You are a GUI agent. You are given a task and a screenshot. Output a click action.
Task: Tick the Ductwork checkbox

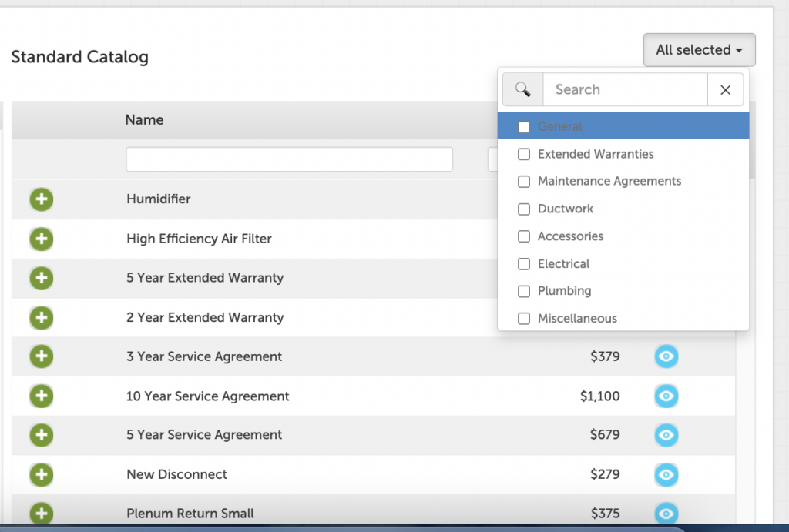coord(524,209)
